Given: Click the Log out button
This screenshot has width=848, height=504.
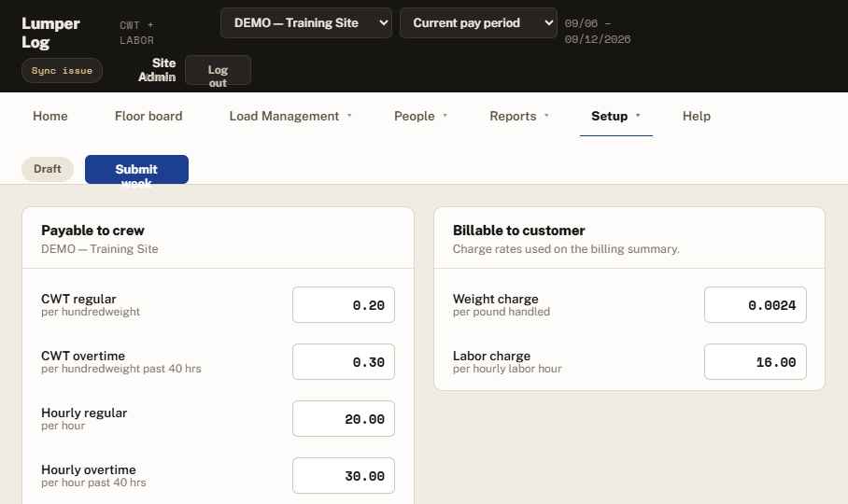Looking at the screenshot, I should (218, 70).
